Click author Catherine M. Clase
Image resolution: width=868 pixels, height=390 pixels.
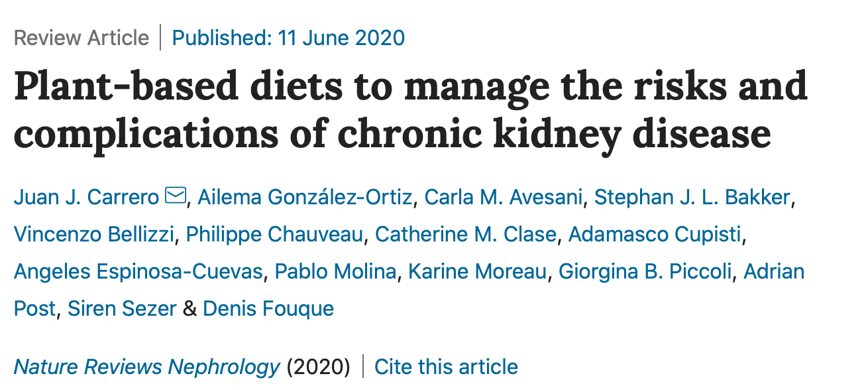pyautogui.click(x=465, y=234)
